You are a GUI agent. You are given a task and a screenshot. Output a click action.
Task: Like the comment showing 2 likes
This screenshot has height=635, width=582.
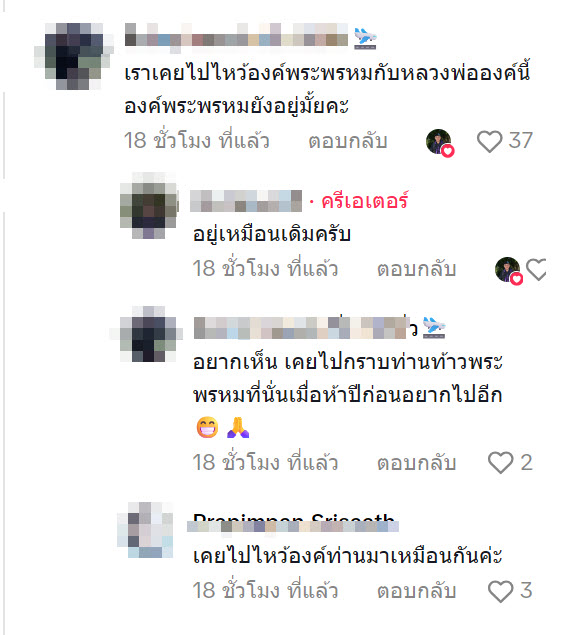point(501,462)
